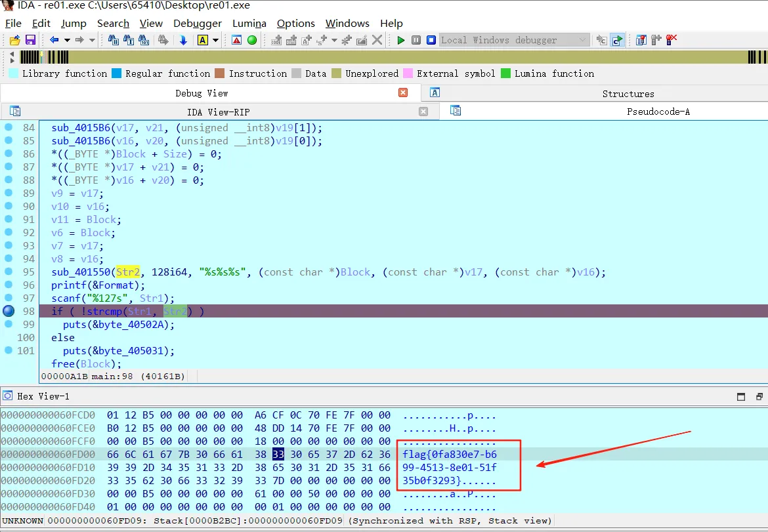768x532 pixels.
Task: Click the Regular function blue legend swatch
Action: tap(117, 73)
